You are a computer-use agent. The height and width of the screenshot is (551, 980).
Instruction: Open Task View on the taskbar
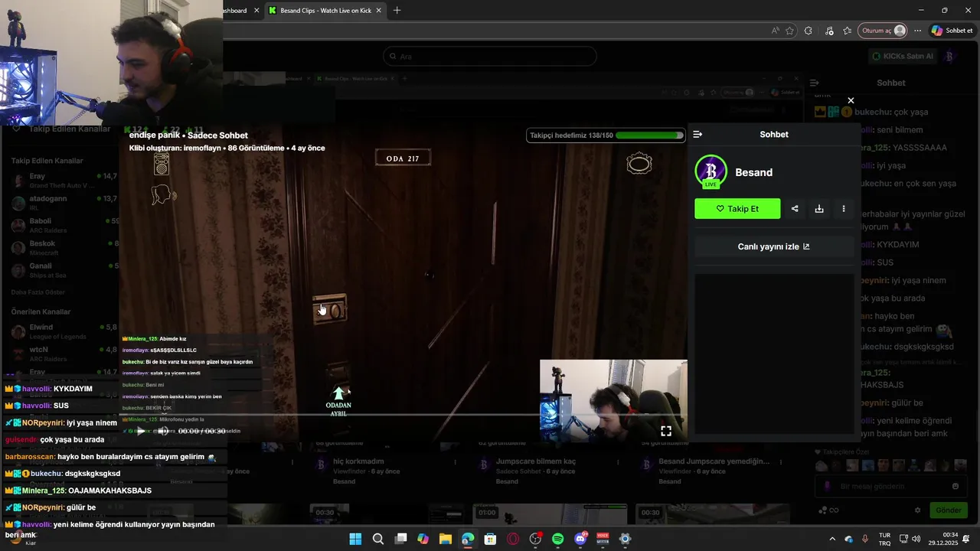[400, 539]
